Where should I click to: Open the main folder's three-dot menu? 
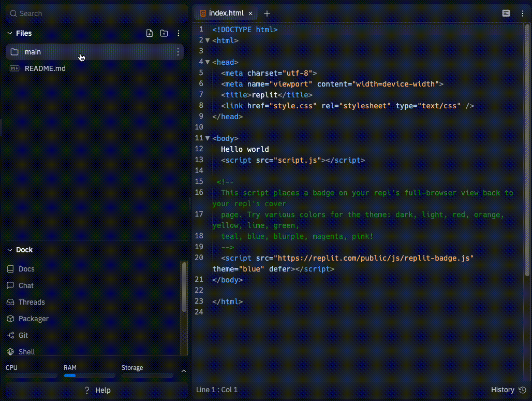tap(178, 52)
